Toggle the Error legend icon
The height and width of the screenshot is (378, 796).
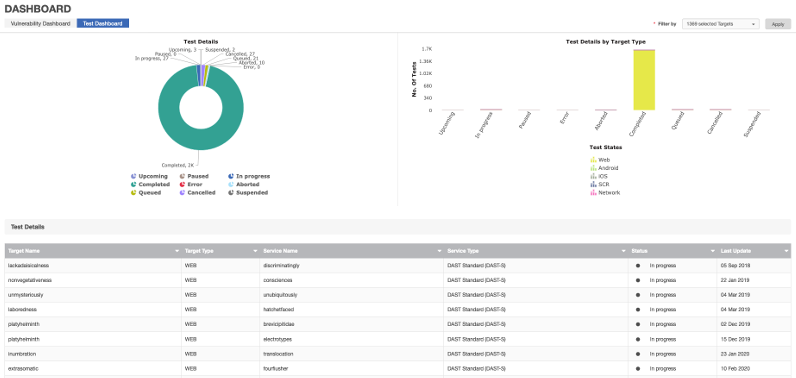coord(182,184)
